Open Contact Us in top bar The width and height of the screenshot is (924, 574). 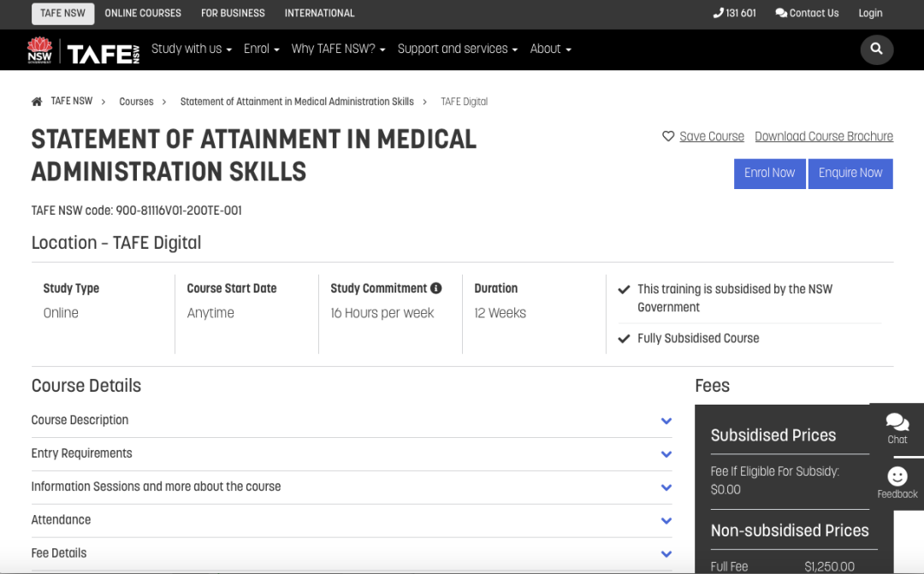coord(807,13)
